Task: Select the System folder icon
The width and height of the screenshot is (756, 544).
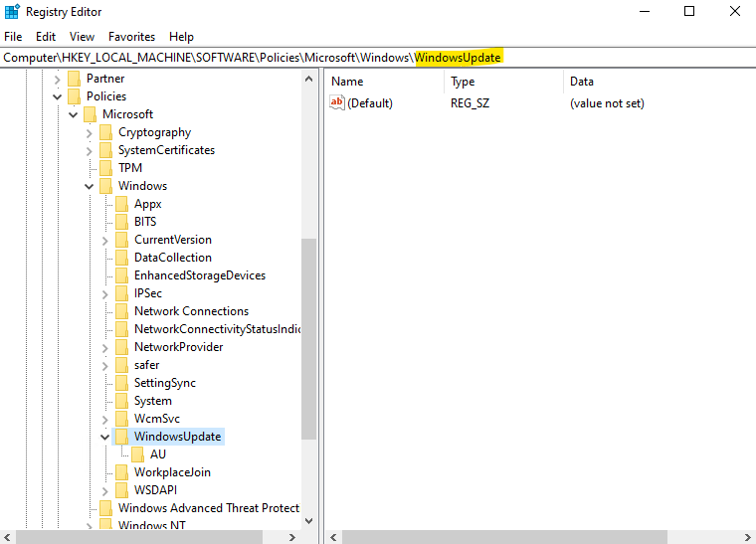Action: click(x=121, y=401)
